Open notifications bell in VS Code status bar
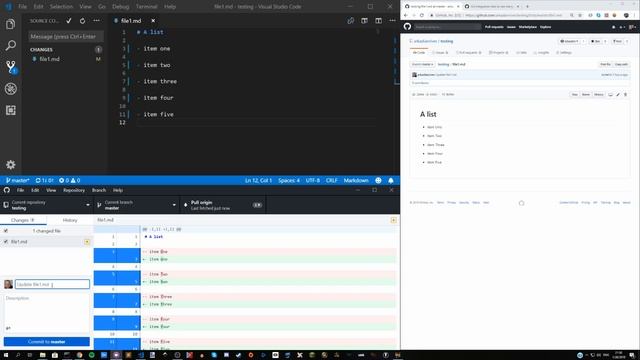Image resolution: width=640 pixels, height=360 pixels. pyautogui.click(x=391, y=180)
